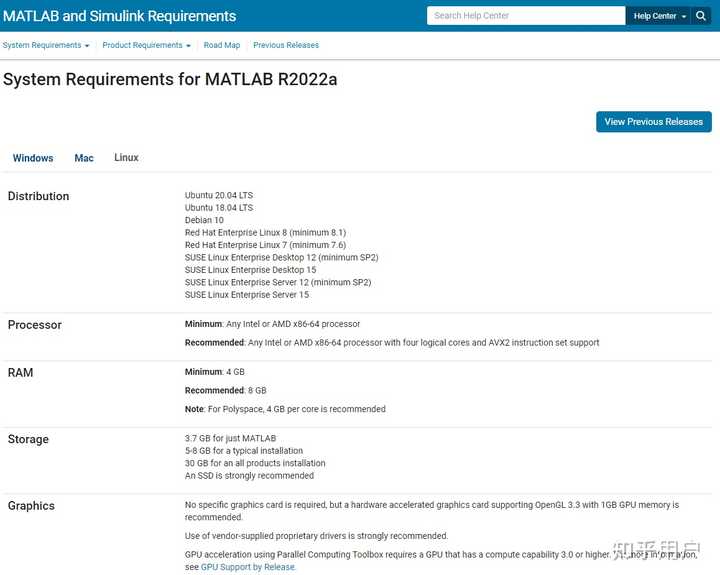Click the vendor-supplied proprietary drivers sentence
The image size is (720, 575).
click(x=316, y=536)
